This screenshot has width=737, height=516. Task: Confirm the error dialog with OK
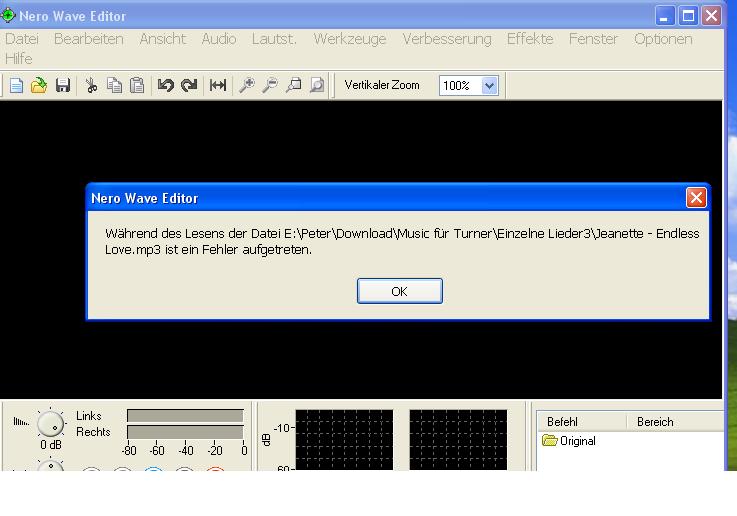point(400,291)
